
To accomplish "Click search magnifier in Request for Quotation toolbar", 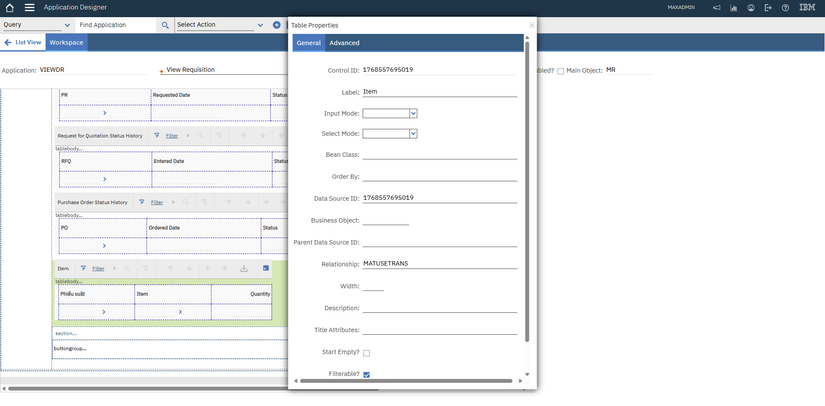I will [x=200, y=135].
